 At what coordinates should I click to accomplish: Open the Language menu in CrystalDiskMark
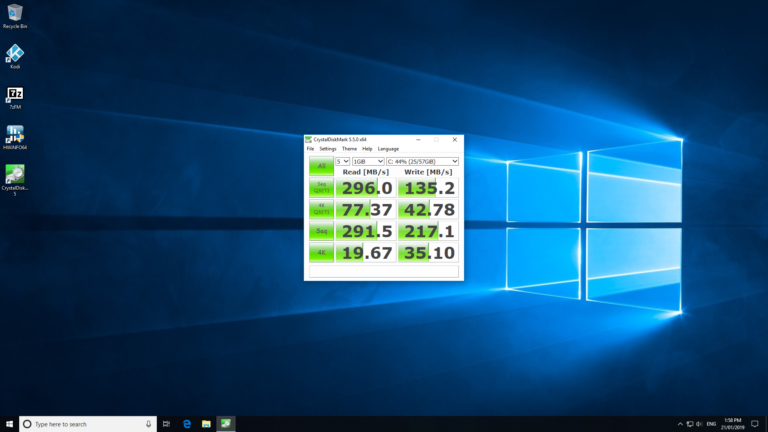pyautogui.click(x=388, y=149)
